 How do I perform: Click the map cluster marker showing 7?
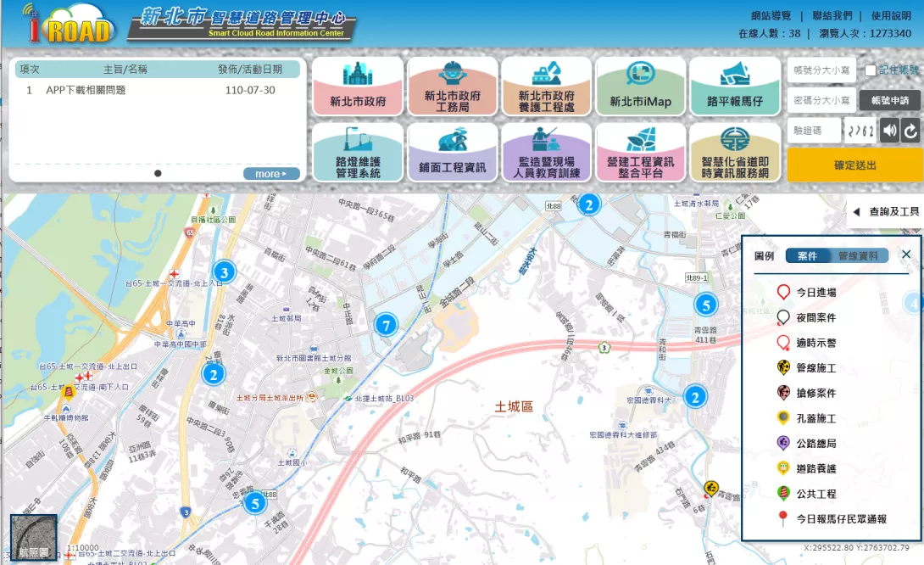[x=386, y=324]
